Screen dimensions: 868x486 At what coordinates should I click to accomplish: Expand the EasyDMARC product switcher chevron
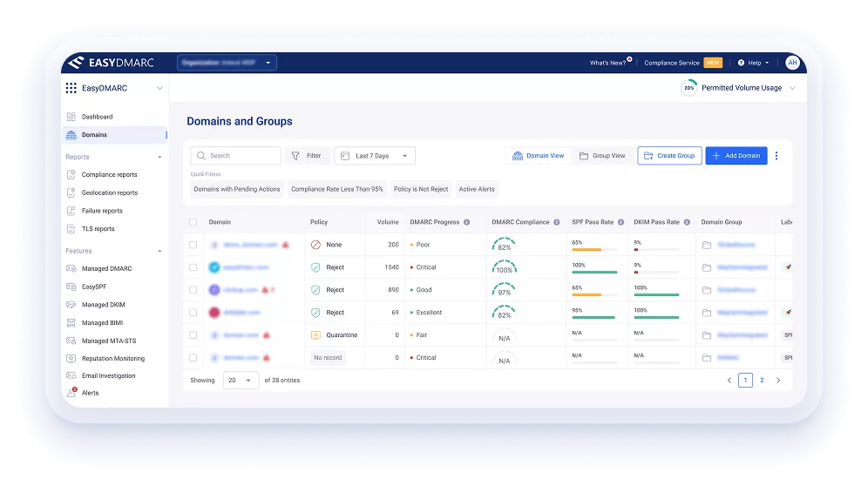159,89
